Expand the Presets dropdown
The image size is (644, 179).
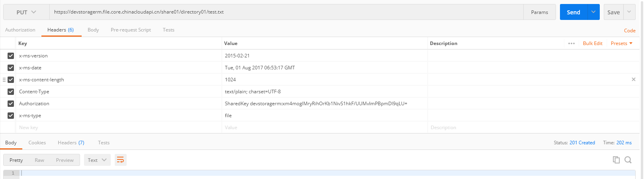click(x=621, y=43)
